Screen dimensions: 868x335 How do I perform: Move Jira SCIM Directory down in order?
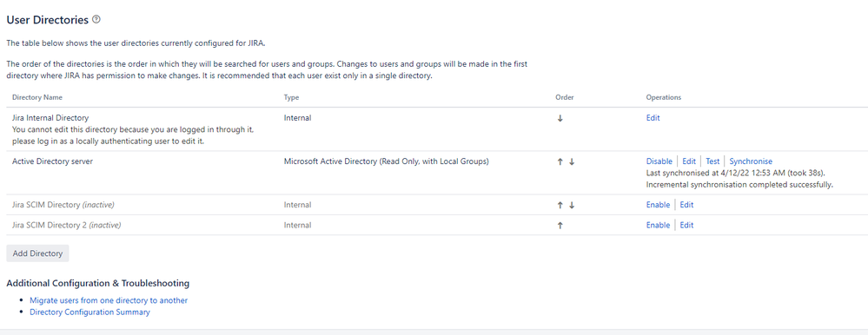point(572,205)
